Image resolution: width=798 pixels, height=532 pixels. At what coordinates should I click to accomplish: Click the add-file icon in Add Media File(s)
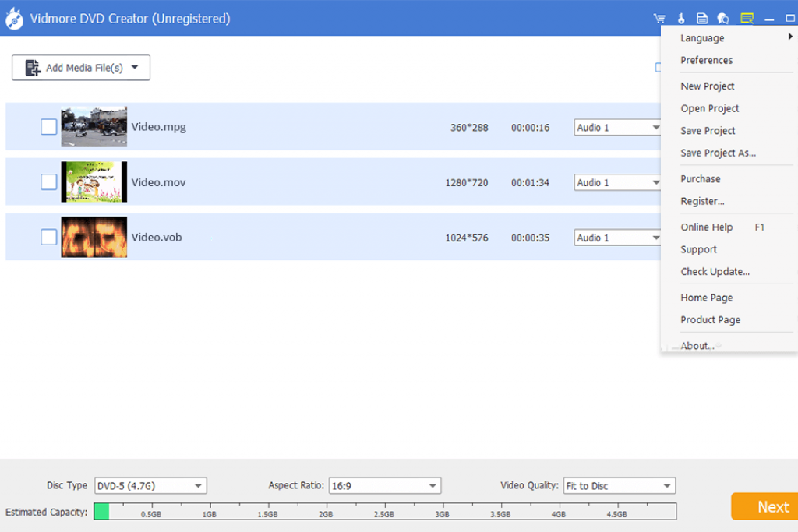tap(33, 68)
